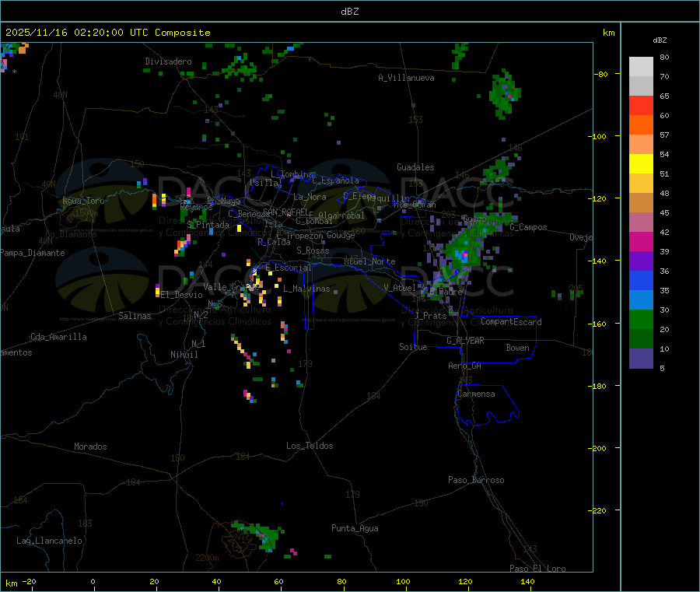Image resolution: width=700 pixels, height=592 pixels.
Task: Click the dBZ title at top
Action: [x=349, y=12]
